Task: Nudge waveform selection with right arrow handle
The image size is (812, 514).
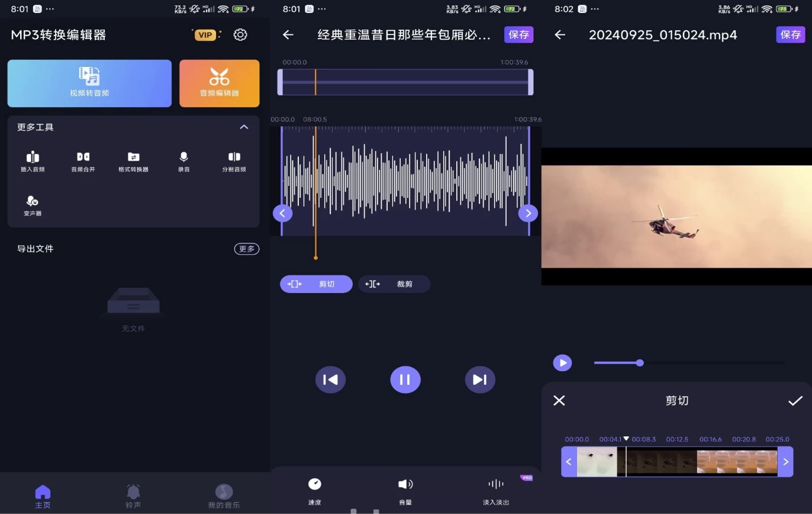Action: pos(528,213)
